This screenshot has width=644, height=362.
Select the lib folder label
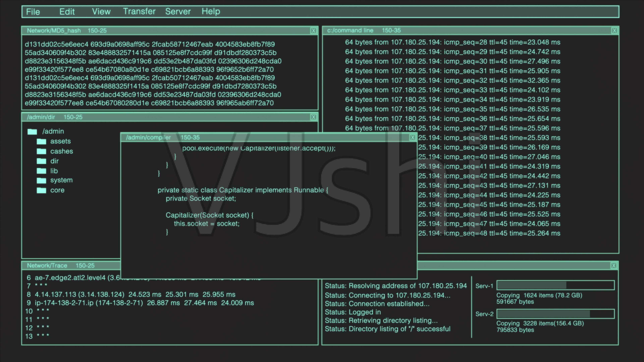(x=54, y=171)
